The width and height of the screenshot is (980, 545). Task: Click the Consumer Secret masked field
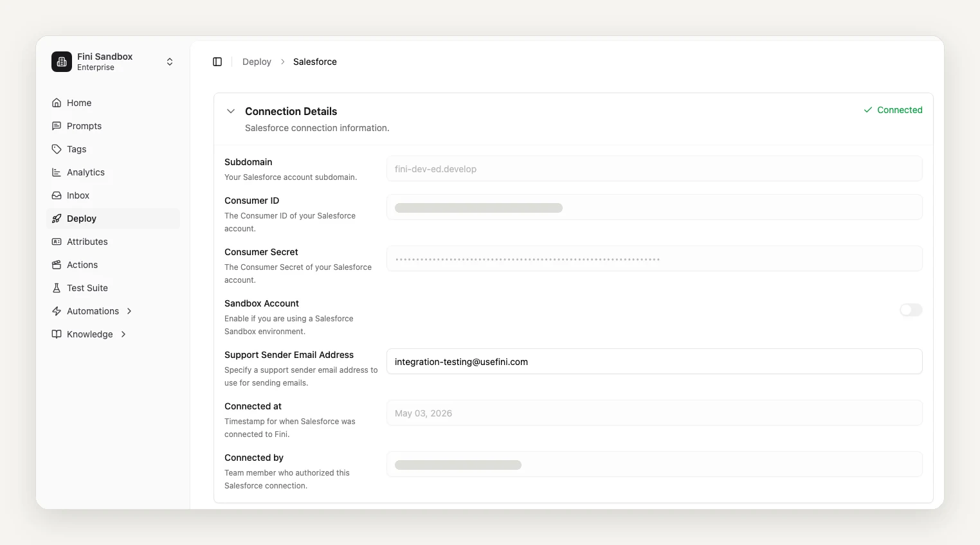tap(655, 258)
